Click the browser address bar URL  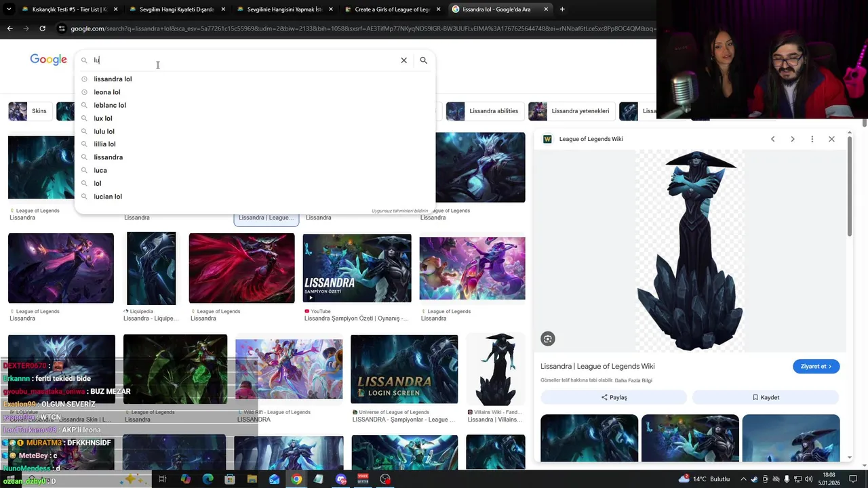point(363,28)
